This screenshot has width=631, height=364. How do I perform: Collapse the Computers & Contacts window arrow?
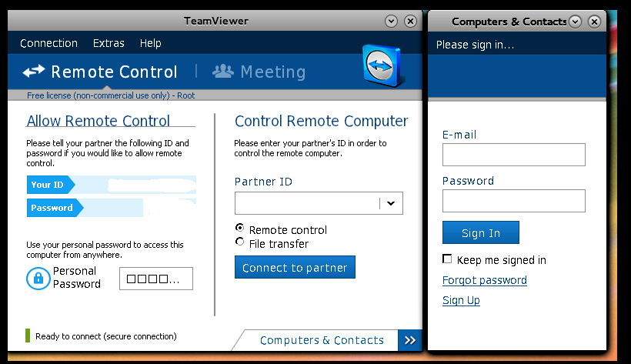point(575,22)
